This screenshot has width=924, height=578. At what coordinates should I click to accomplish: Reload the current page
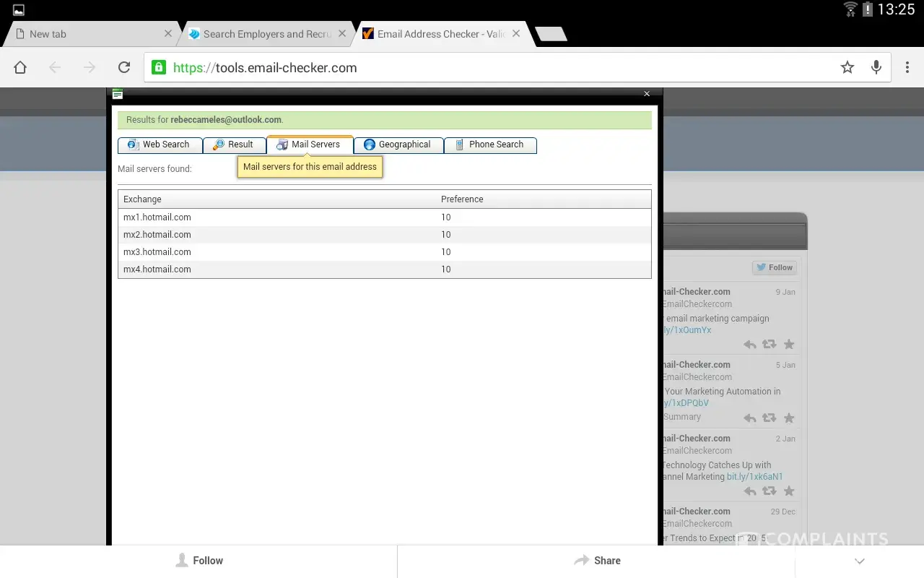pyautogui.click(x=124, y=67)
